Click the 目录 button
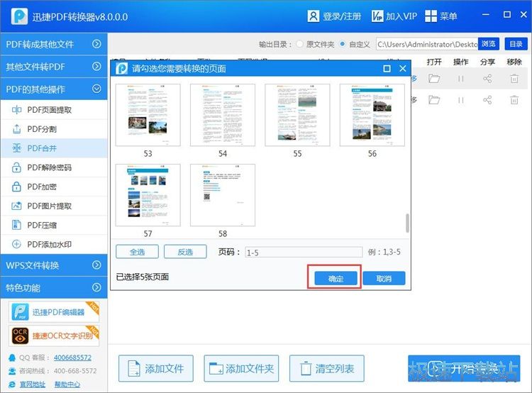 pyautogui.click(x=516, y=44)
